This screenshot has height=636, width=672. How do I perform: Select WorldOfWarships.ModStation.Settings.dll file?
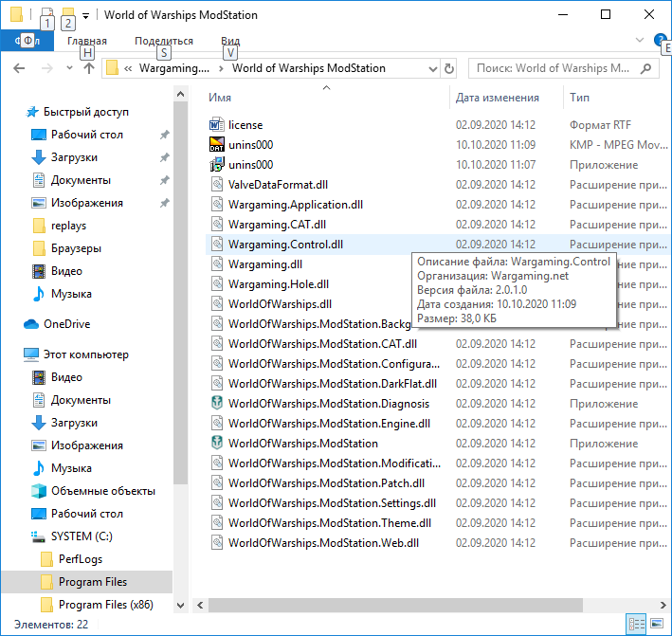332,503
